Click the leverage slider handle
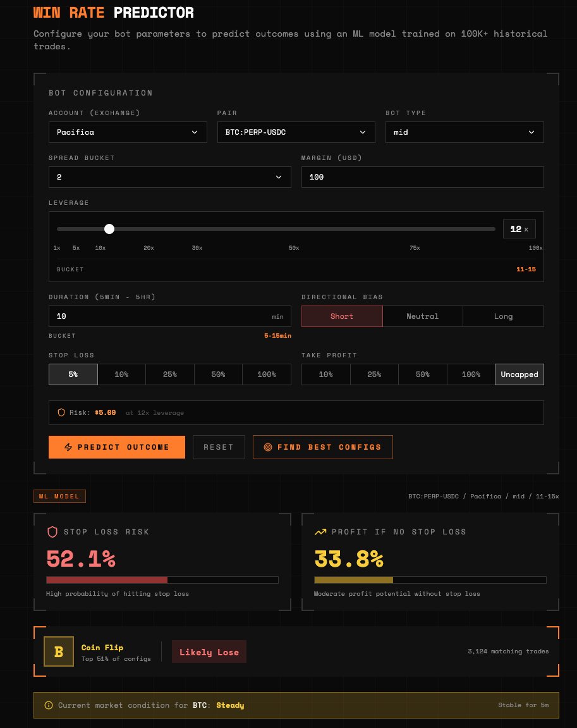Viewport: 577px width, 728px height. coord(109,229)
